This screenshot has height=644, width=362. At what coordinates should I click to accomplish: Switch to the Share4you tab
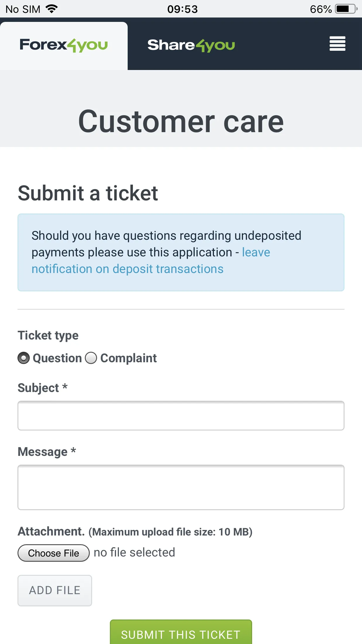(191, 45)
